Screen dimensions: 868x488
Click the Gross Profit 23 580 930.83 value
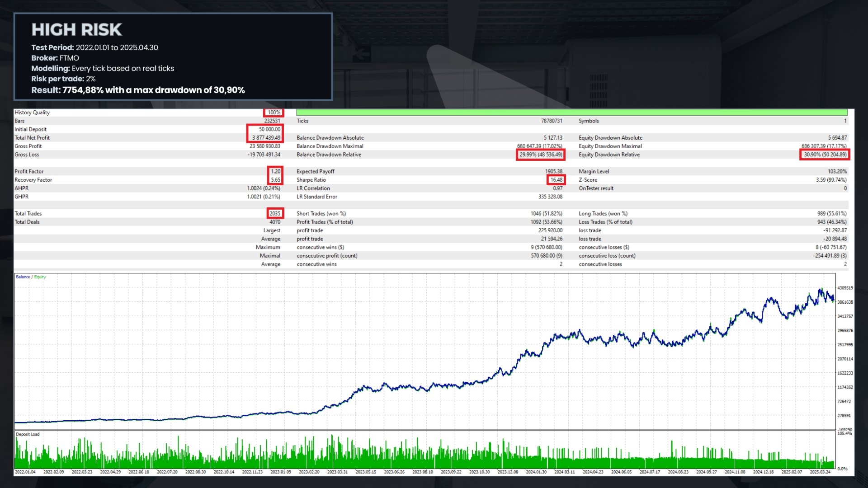pos(265,146)
